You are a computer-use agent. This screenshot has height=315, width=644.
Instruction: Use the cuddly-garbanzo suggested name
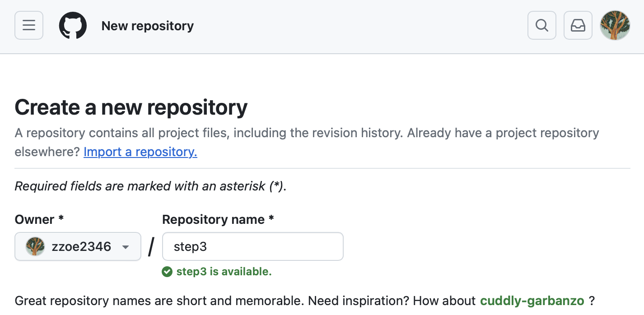[x=532, y=301]
